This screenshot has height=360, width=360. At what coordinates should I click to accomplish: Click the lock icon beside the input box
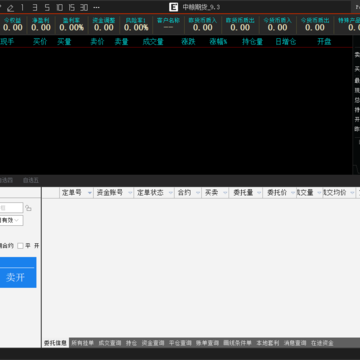29,208
